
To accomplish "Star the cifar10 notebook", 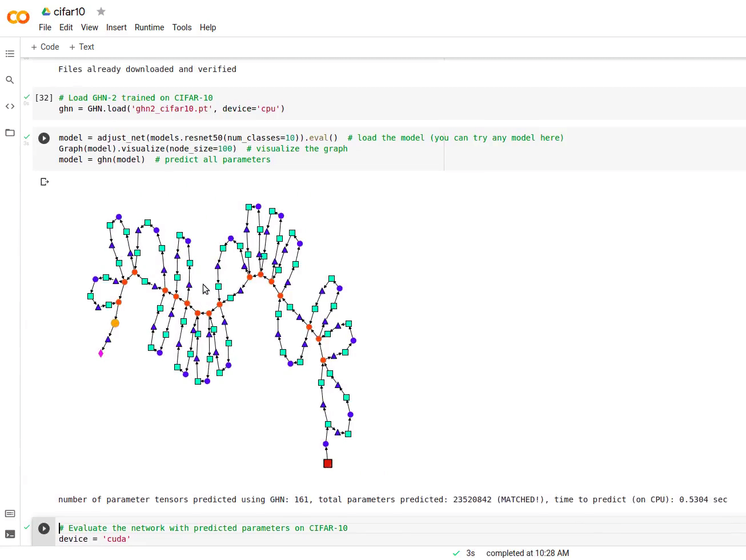I will [x=101, y=11].
